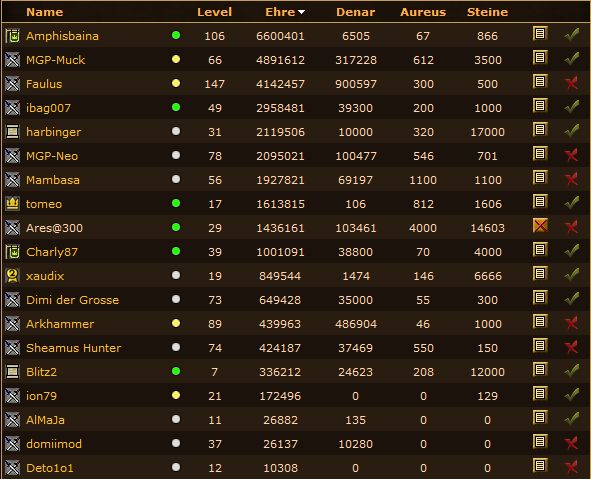Click the scroll rank icon next to harbinger
The image size is (591, 479).
(12, 132)
